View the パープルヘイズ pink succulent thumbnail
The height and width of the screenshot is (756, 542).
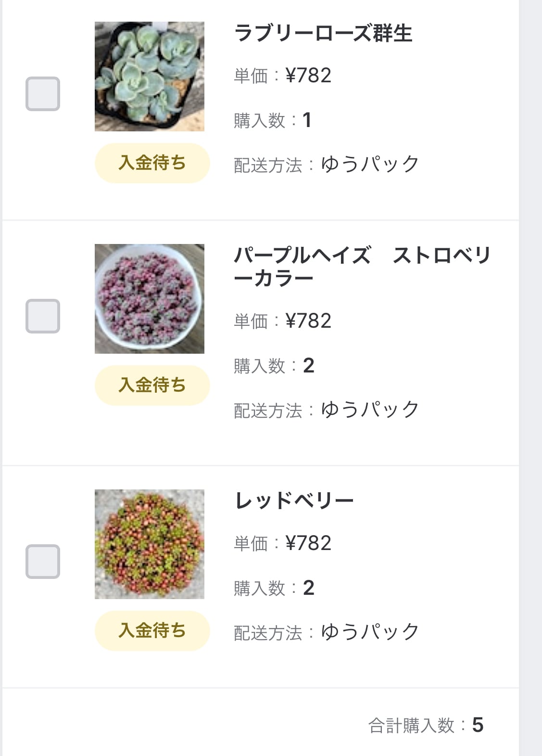coord(150,299)
